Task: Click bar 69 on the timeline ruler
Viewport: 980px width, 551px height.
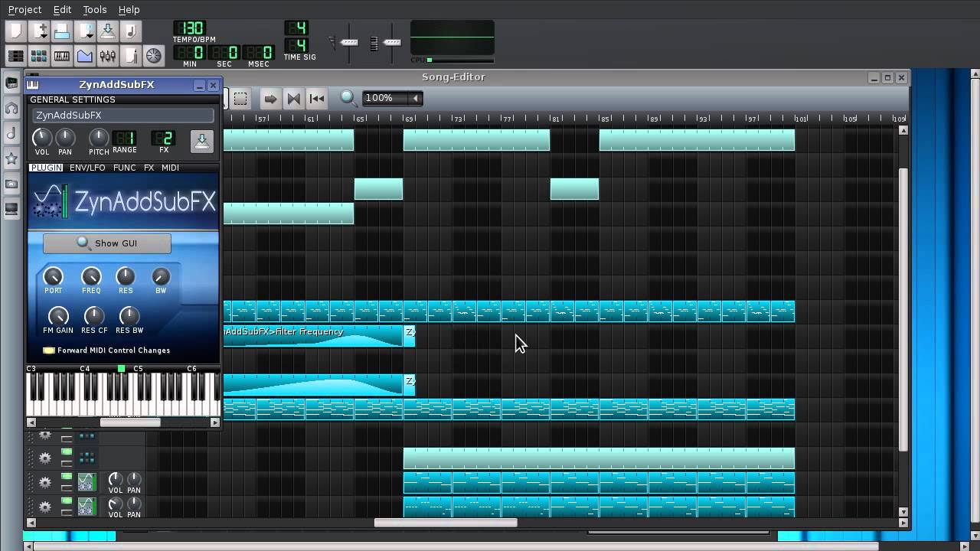Action: tap(408, 119)
